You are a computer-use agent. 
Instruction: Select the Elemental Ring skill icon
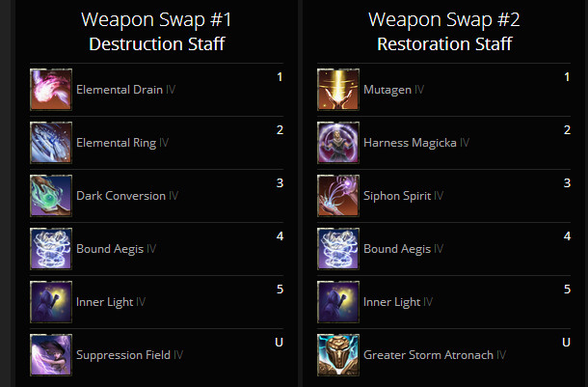51,143
